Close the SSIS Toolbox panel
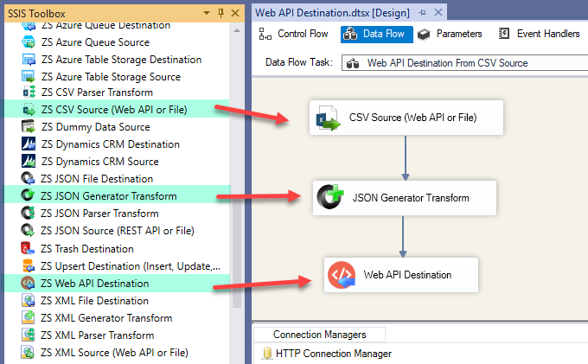 tap(235, 13)
